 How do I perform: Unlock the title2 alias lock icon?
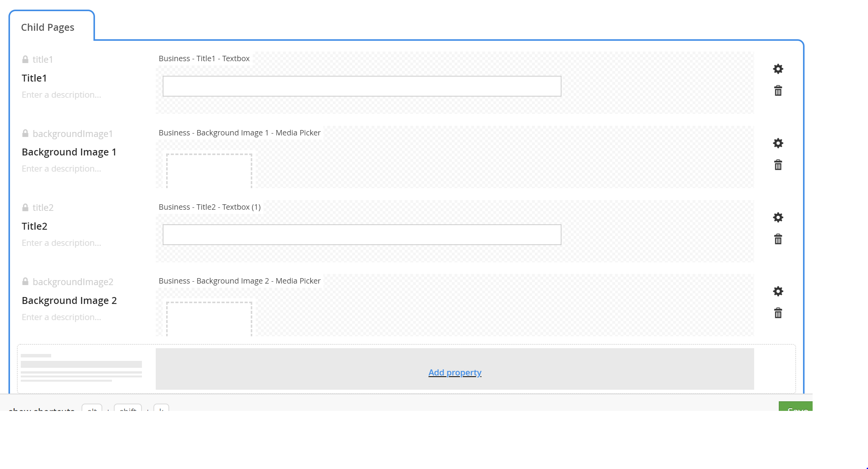tap(25, 208)
